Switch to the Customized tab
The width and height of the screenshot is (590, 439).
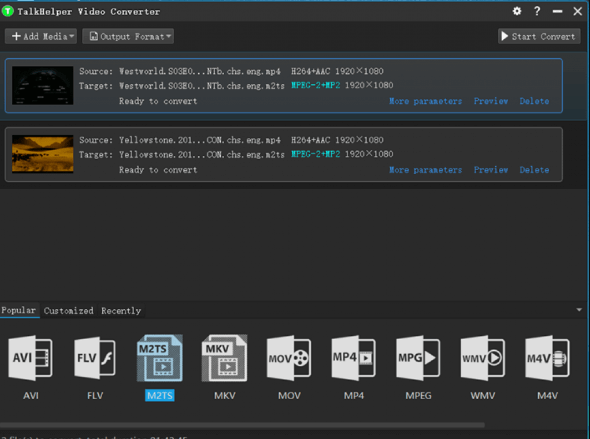[x=68, y=311]
